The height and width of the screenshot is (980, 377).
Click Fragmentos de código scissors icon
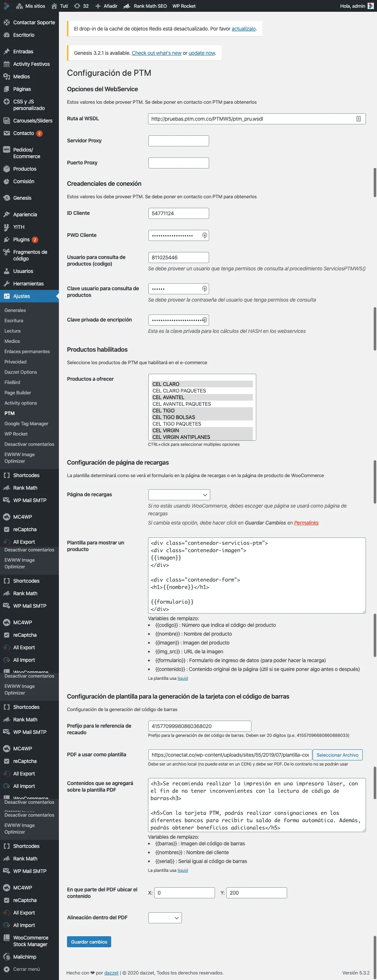[x=7, y=252]
